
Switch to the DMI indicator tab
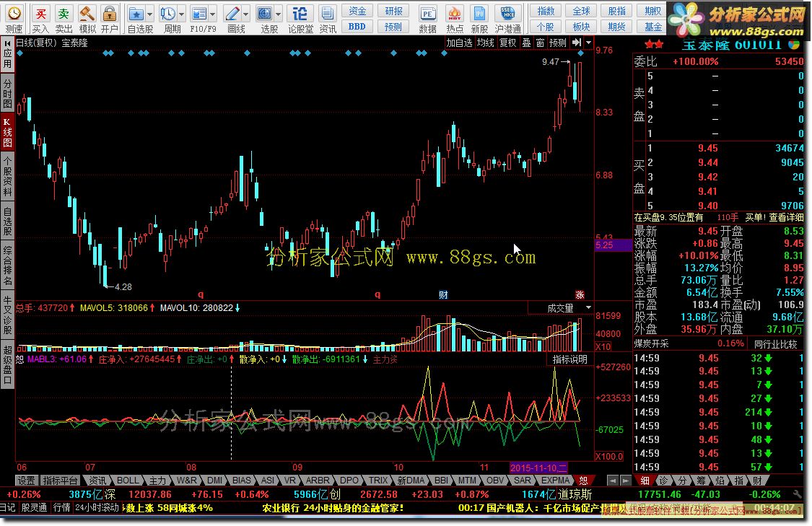(x=214, y=481)
